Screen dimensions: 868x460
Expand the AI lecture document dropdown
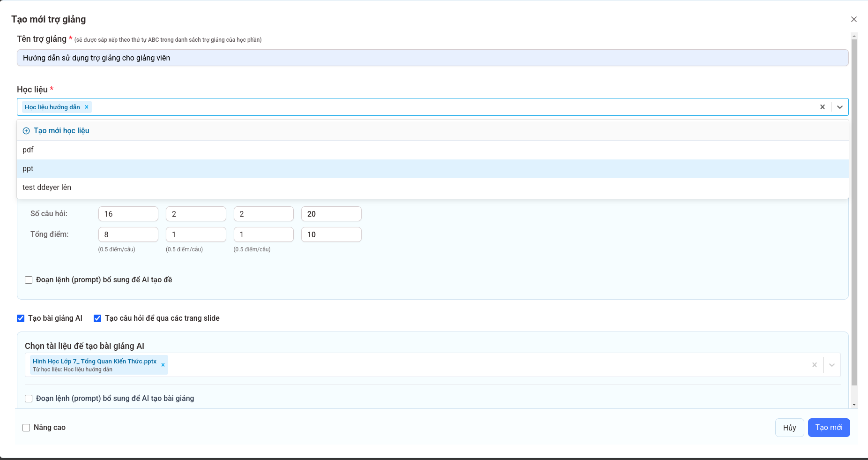(x=831, y=365)
